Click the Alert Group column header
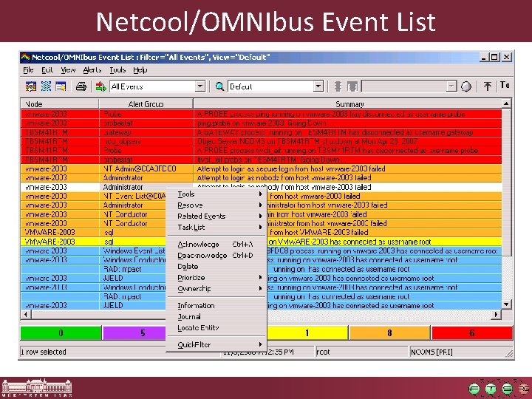 (x=146, y=104)
